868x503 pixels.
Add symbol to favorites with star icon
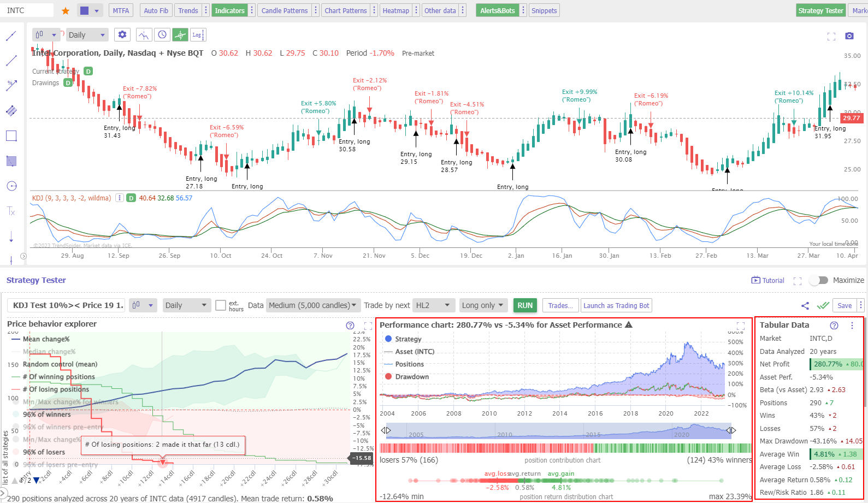(x=66, y=11)
